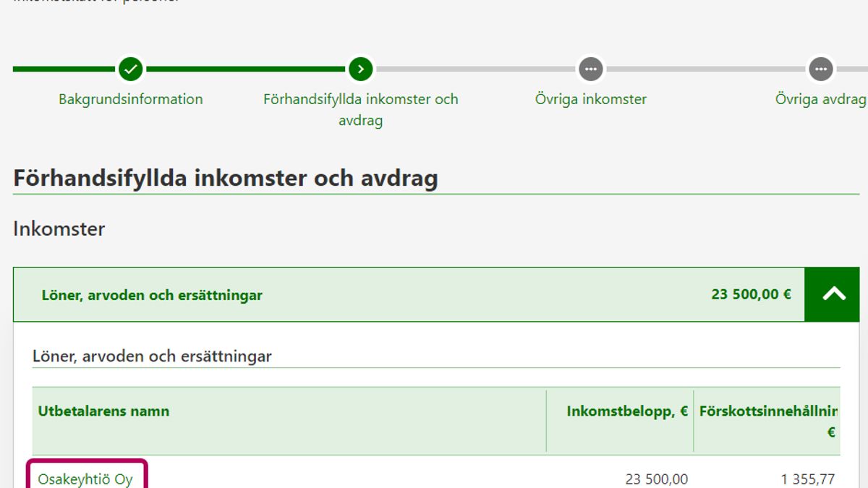
Task: Click the 23 500,00 amount in Osakeyhtiö row
Action: [x=656, y=479]
